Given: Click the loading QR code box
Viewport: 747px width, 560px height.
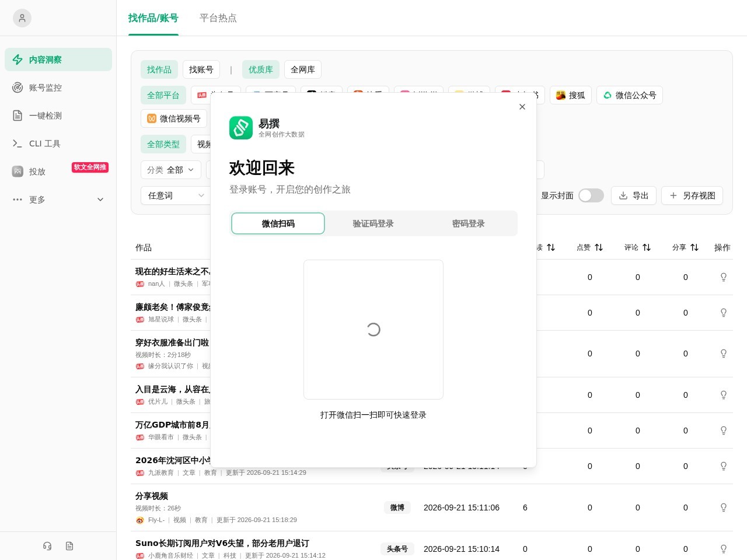Looking at the screenshot, I should [x=373, y=330].
